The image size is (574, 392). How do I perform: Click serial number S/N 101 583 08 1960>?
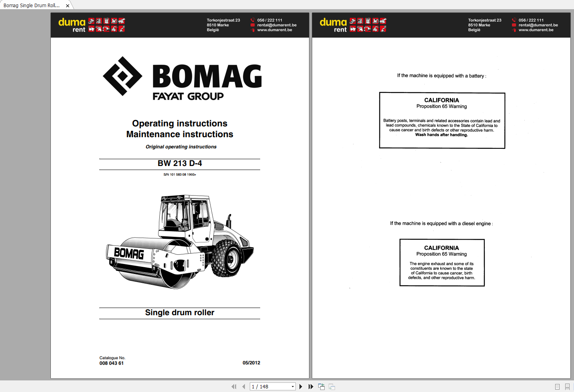[x=180, y=174]
